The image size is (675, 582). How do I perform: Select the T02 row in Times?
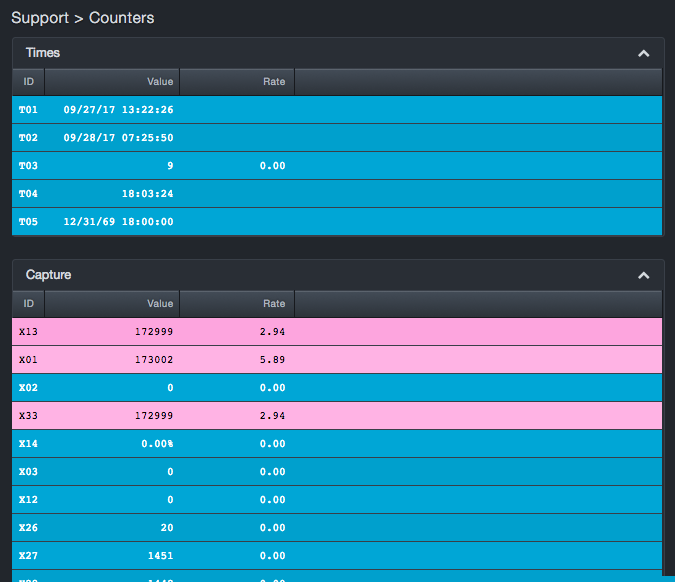coord(337,138)
